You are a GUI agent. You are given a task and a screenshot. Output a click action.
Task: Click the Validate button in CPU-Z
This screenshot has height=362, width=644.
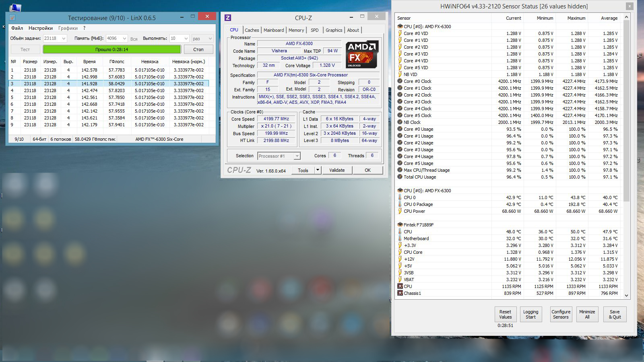337,170
